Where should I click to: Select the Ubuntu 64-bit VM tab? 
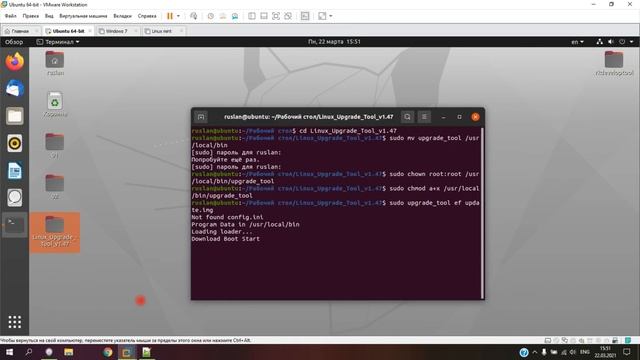coord(68,31)
